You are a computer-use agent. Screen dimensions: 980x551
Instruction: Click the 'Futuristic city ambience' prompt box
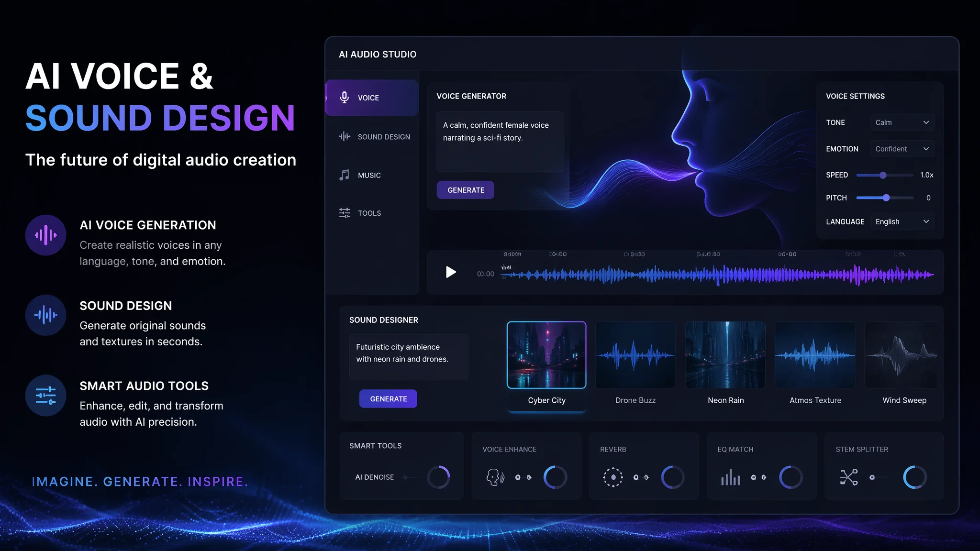(x=409, y=357)
